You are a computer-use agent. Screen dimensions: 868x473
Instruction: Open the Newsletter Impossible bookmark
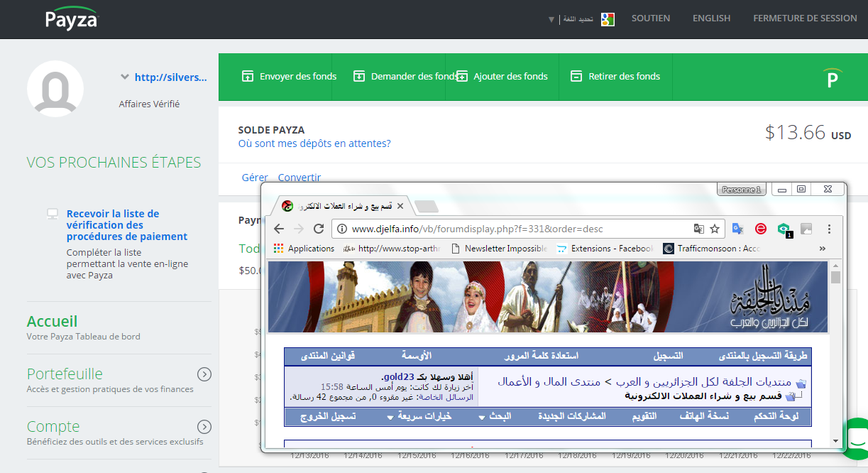500,249
